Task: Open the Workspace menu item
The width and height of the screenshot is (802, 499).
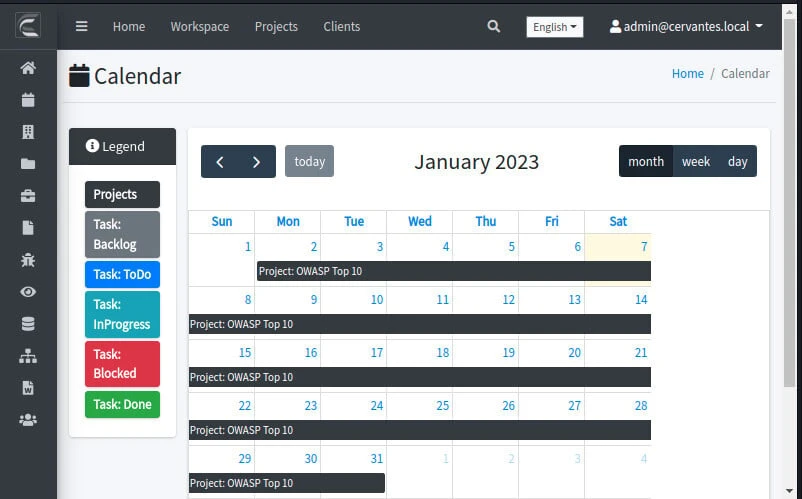Action: 199,27
